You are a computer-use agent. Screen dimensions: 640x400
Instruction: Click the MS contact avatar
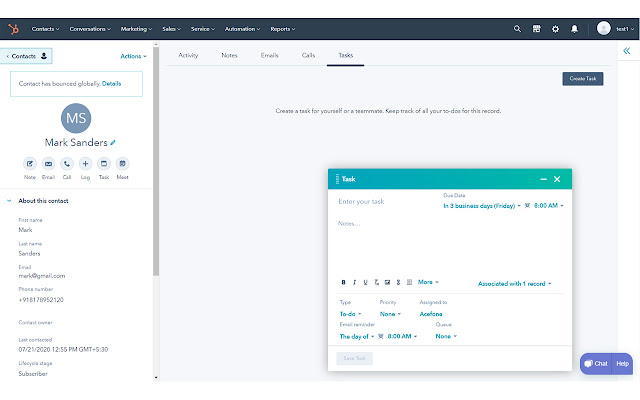(x=76, y=118)
